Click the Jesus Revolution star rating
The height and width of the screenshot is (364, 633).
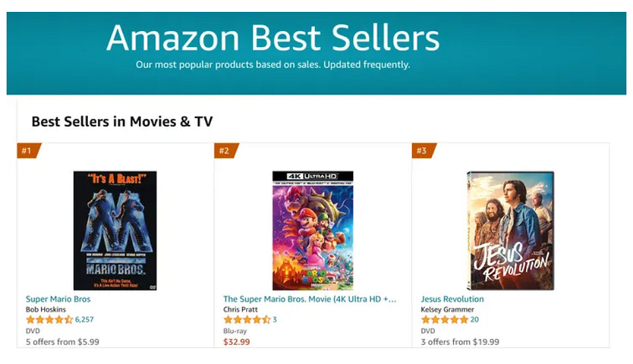pyautogui.click(x=444, y=320)
